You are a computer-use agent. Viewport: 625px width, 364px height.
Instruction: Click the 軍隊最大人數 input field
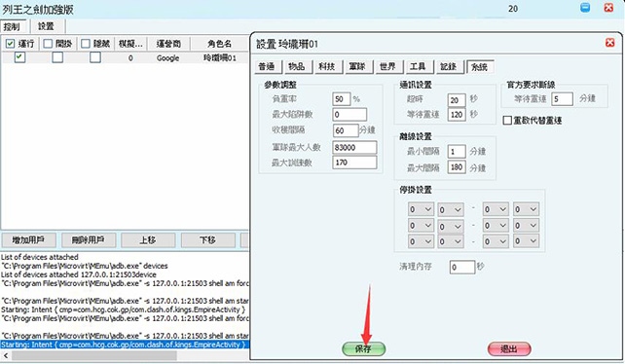[x=354, y=148]
